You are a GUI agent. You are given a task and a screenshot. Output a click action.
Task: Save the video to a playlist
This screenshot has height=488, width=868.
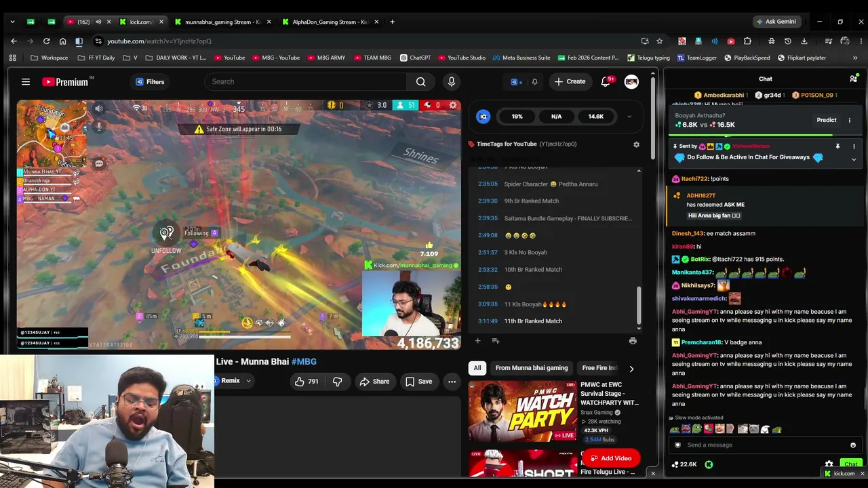[418, 382]
